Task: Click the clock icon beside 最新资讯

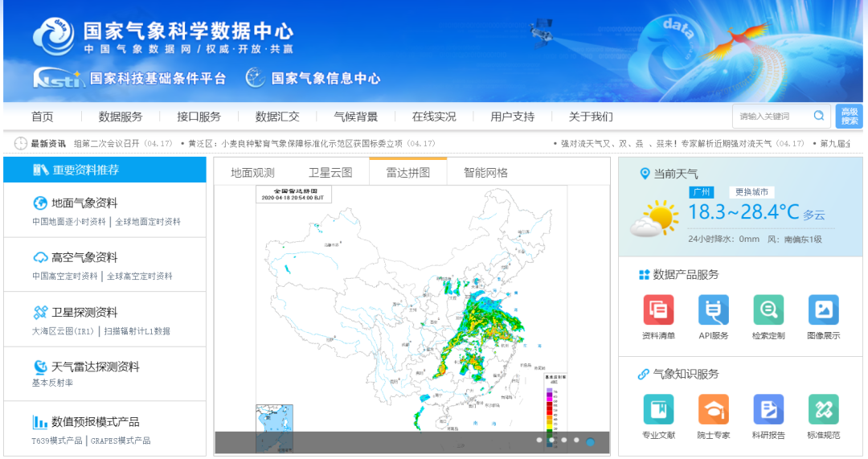Action: pos(20,143)
